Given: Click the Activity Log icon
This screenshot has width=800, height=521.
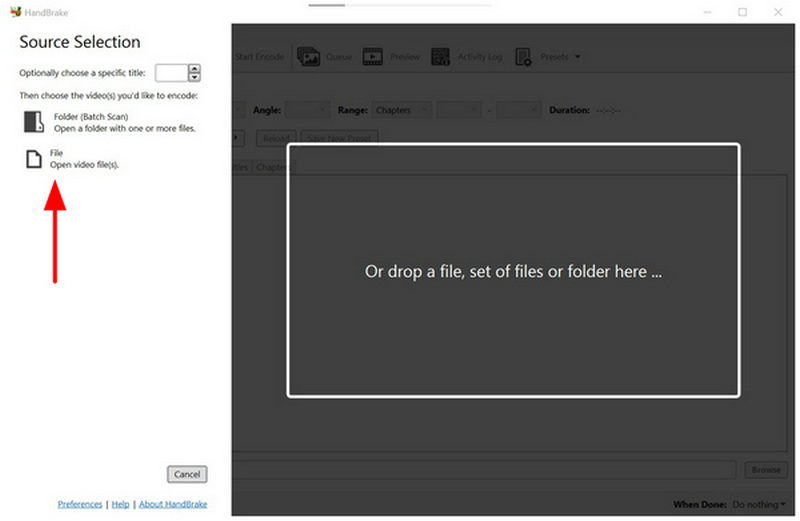Looking at the screenshot, I should tap(440, 57).
